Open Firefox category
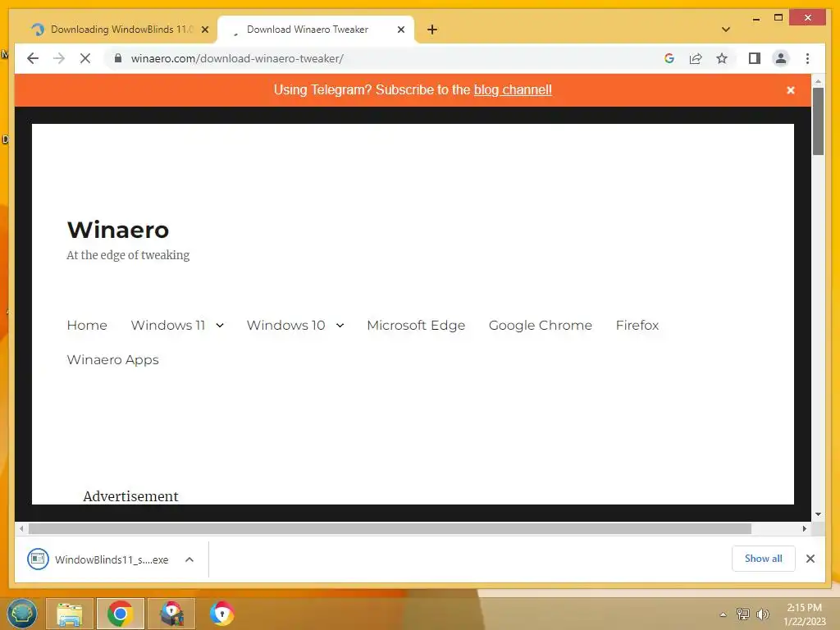Viewport: 840px width, 630px height. (637, 325)
